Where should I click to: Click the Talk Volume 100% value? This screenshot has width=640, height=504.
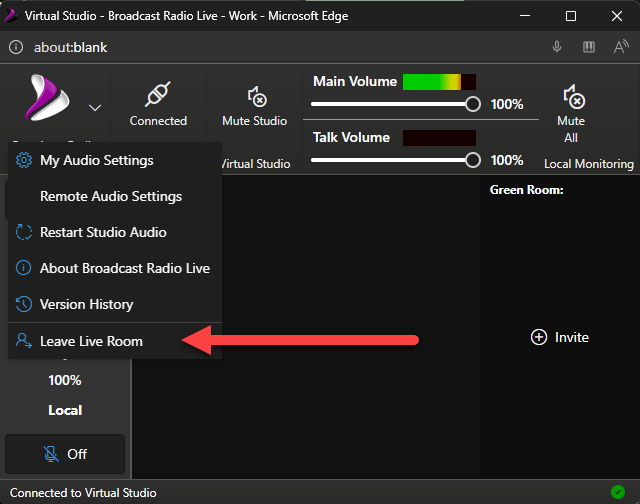coord(507,160)
